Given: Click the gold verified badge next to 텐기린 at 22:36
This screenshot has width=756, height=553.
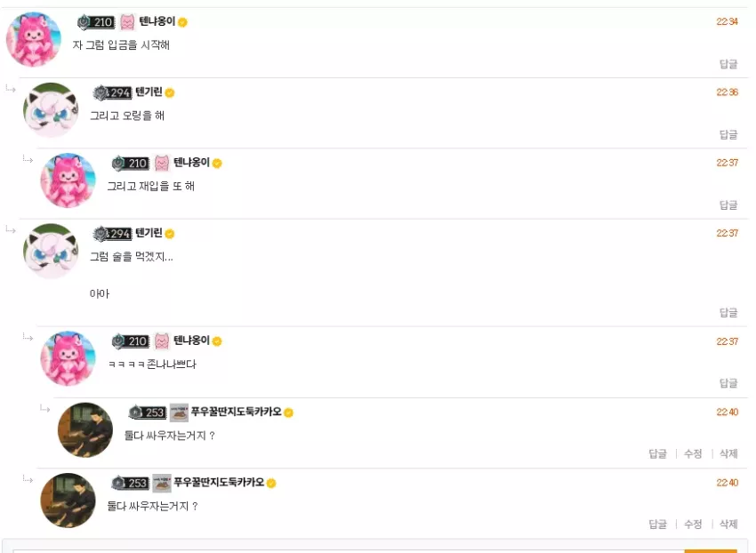Looking at the screenshot, I should coord(170,92).
